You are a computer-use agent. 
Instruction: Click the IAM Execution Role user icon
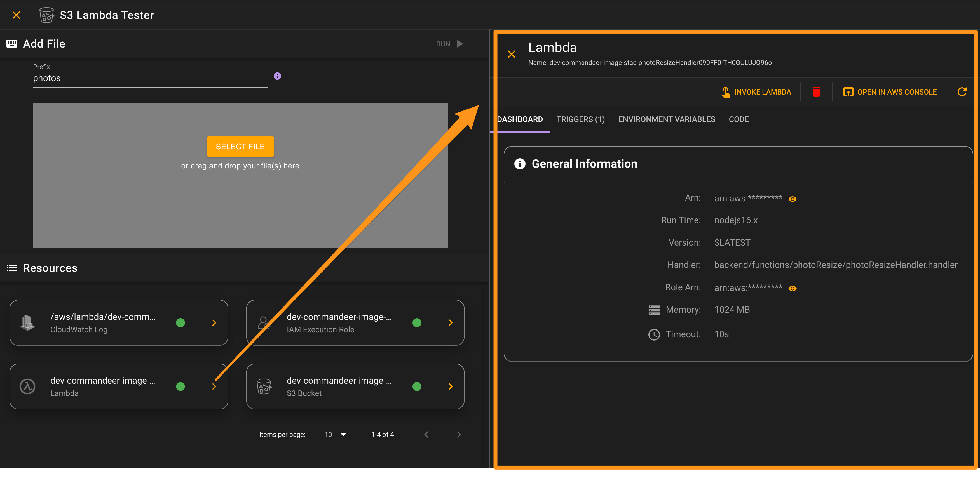click(x=264, y=323)
